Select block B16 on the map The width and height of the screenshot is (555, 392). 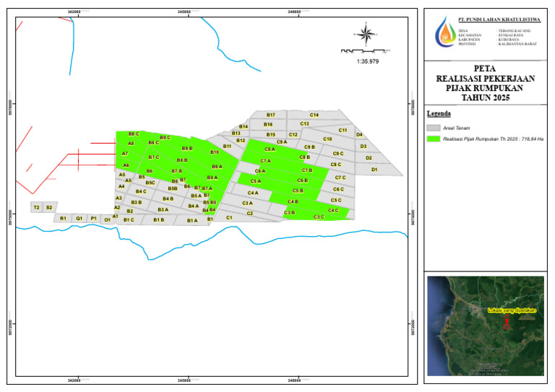[268, 124]
